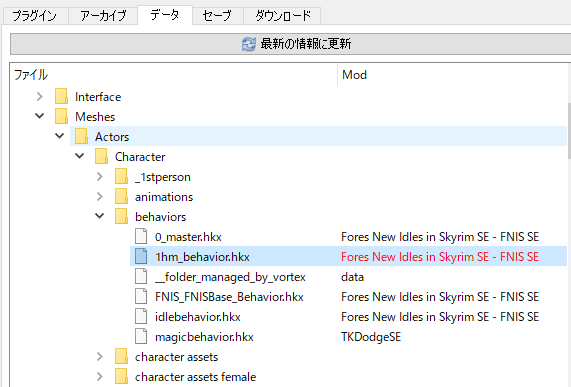Select the behaviors folder label
571x387 pixels.
161,217
